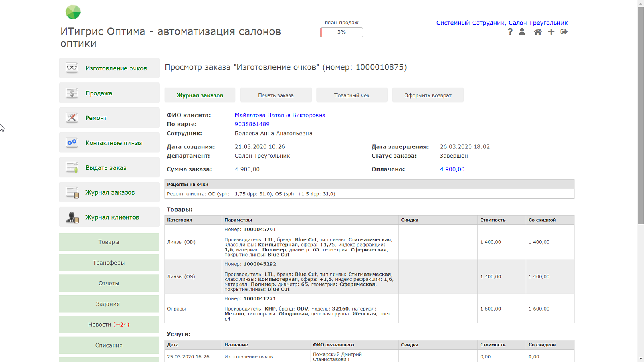Click the Отчеты sidebar button

tap(109, 283)
